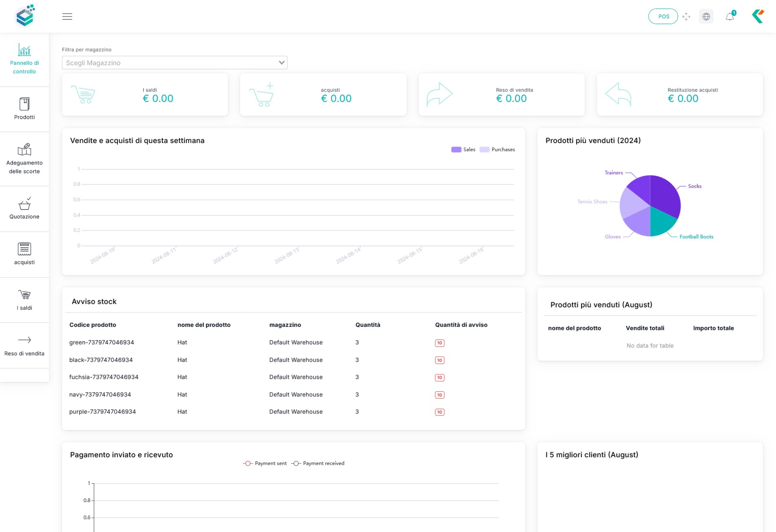Viewport: 776px width, 532px height.
Task: Toggle the Purchases legend swatch
Action: (x=484, y=150)
